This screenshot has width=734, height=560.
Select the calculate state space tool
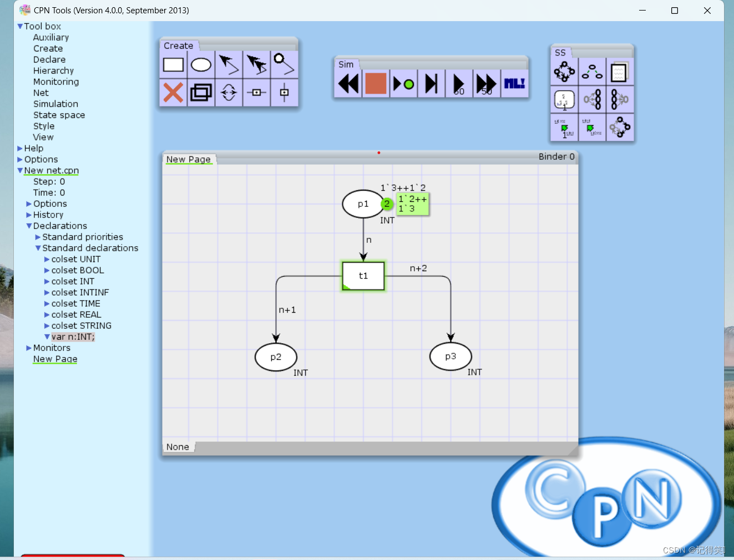click(x=564, y=72)
